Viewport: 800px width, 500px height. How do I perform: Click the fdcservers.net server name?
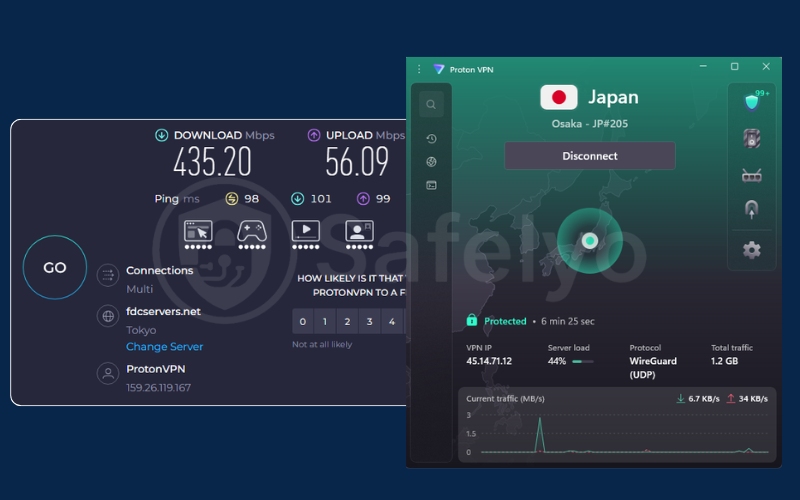click(163, 311)
